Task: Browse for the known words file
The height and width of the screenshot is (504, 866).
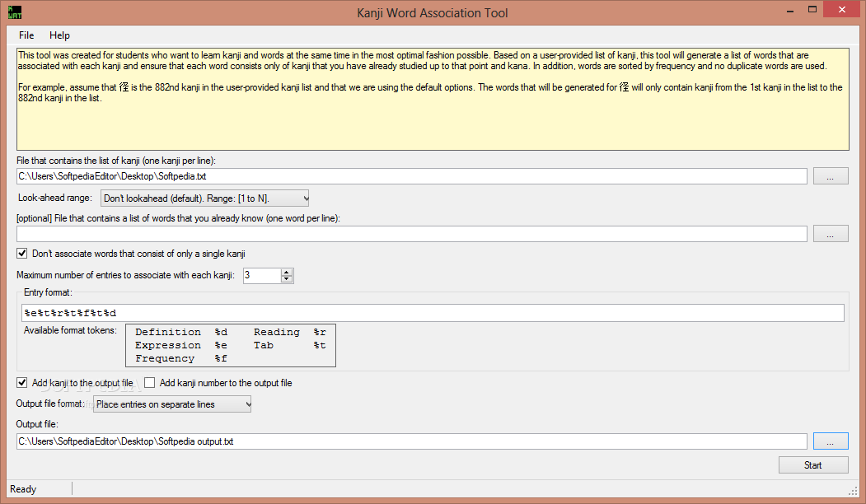Action: [x=830, y=234]
